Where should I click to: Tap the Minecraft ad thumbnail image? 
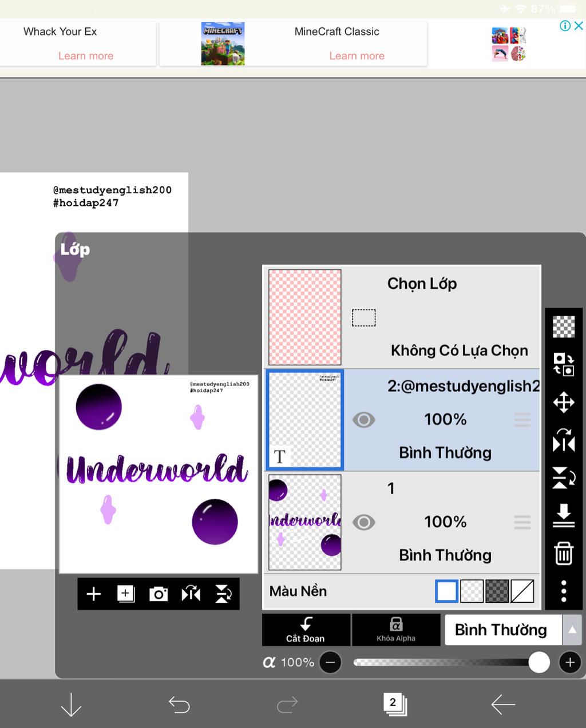click(x=223, y=43)
